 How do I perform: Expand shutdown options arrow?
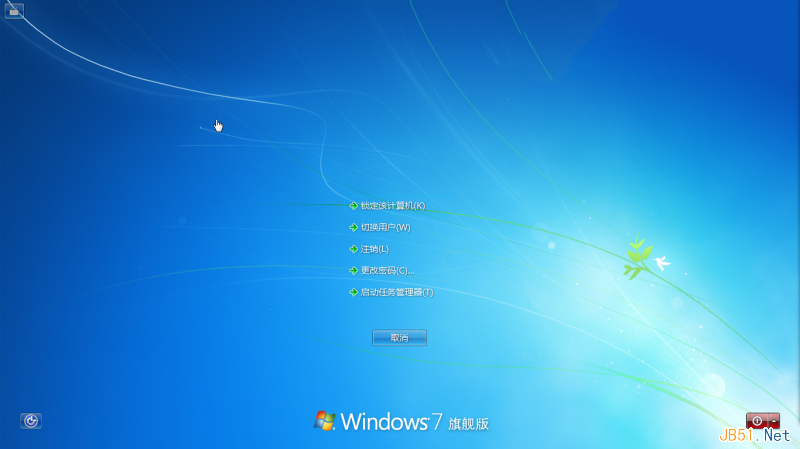click(x=774, y=421)
